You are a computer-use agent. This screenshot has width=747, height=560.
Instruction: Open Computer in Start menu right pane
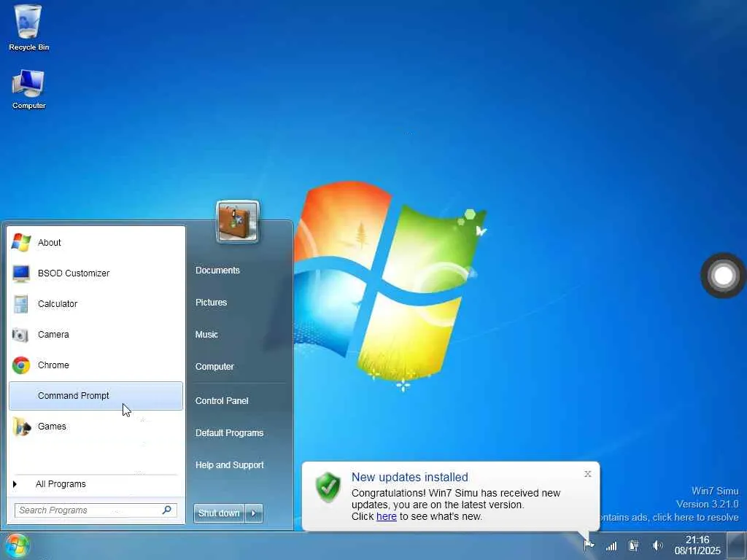[214, 367]
